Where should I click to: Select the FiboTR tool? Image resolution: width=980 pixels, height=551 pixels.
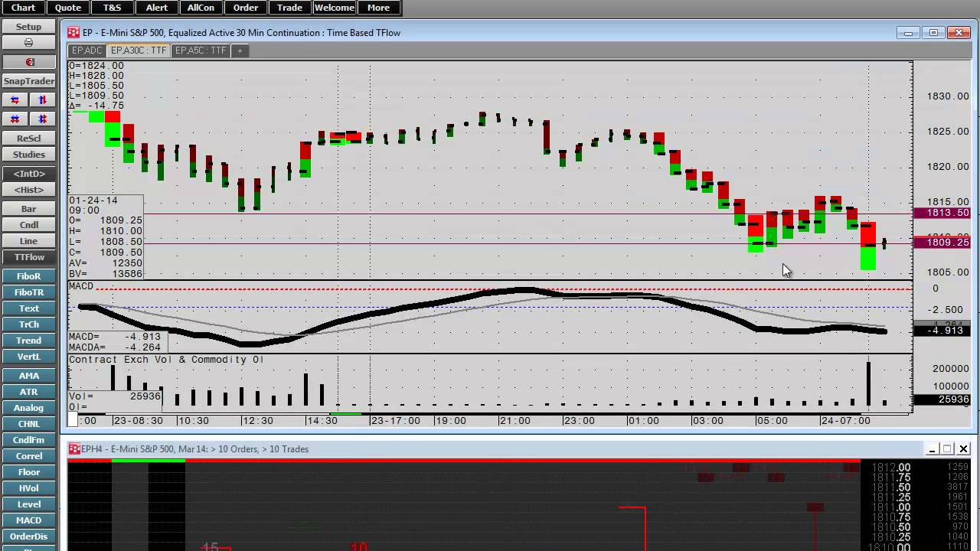(x=29, y=292)
